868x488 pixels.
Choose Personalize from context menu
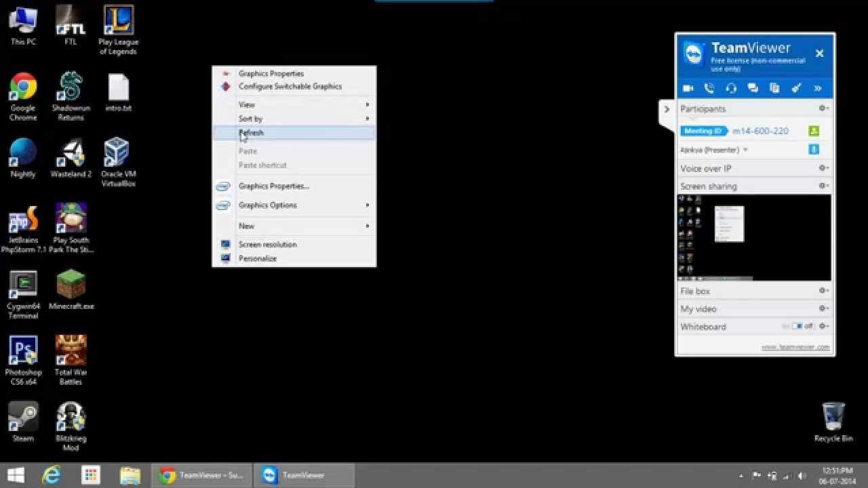[294, 258]
